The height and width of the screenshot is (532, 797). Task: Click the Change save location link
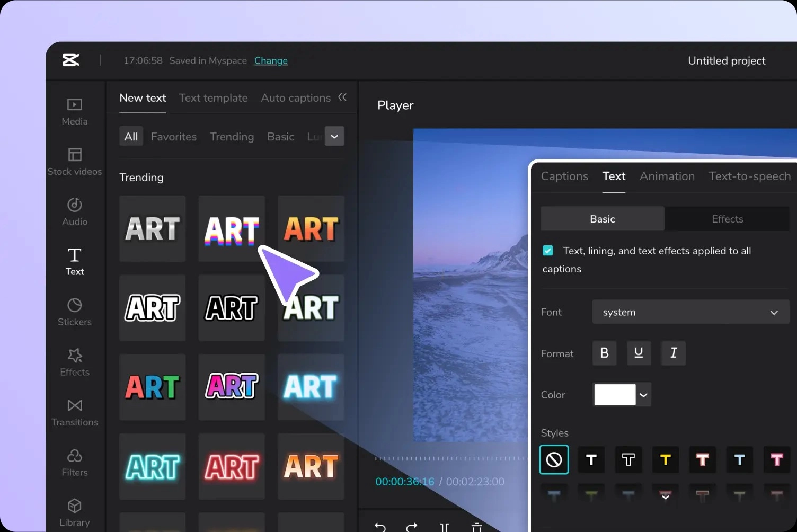[271, 60]
